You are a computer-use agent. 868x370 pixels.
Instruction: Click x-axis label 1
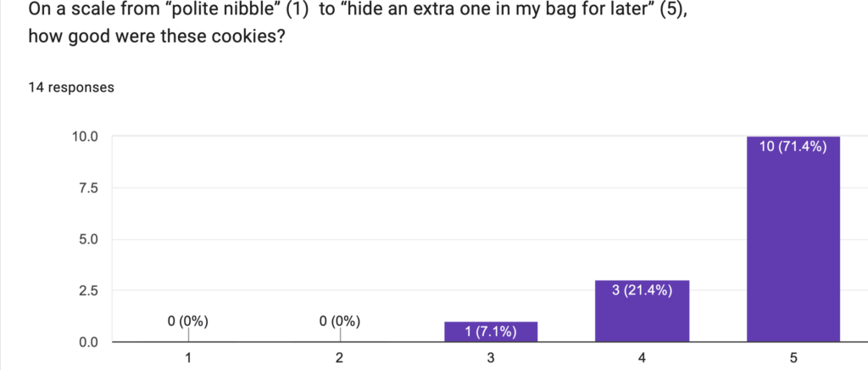[188, 358]
